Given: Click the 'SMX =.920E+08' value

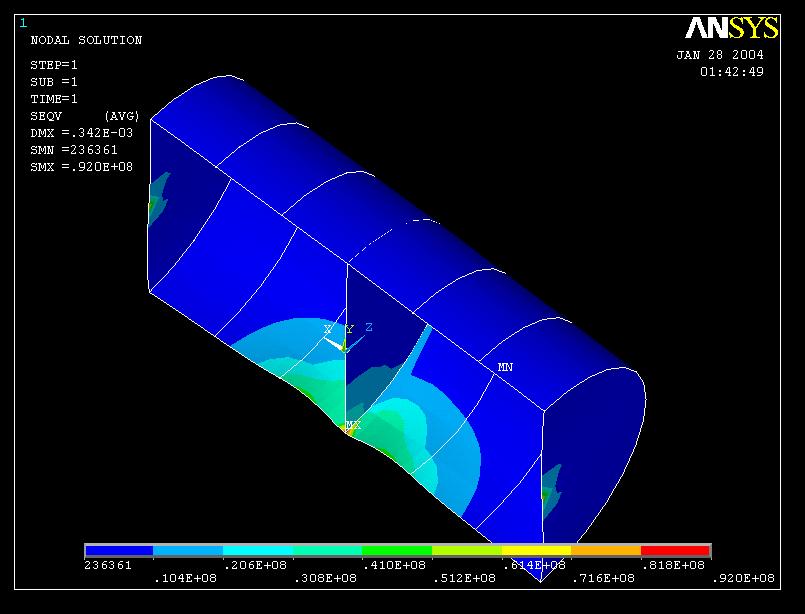Looking at the screenshot, I should pos(82,167).
